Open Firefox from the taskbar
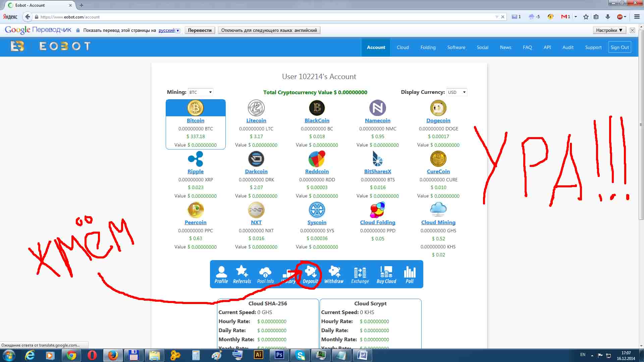This screenshot has height=362, width=644. (113, 355)
